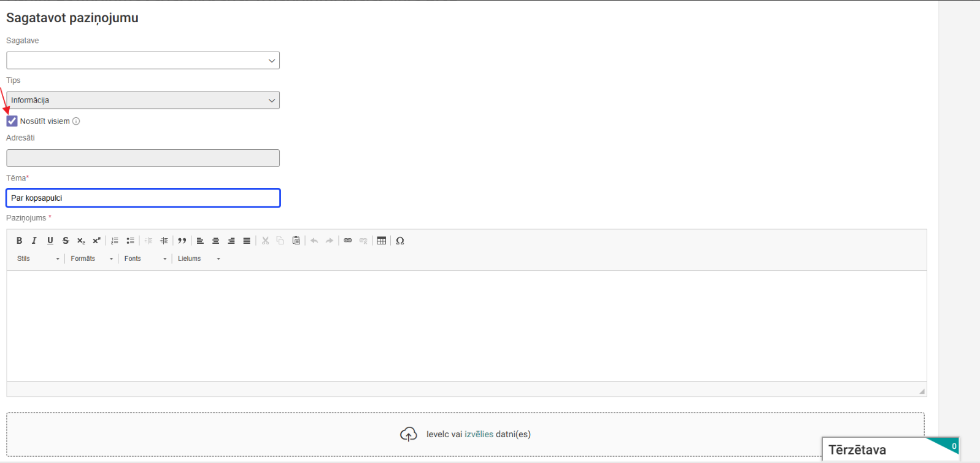The height and width of the screenshot is (463, 980).
Task: Click the Tēma field with 'Par kopsapulci'
Action: click(x=143, y=198)
